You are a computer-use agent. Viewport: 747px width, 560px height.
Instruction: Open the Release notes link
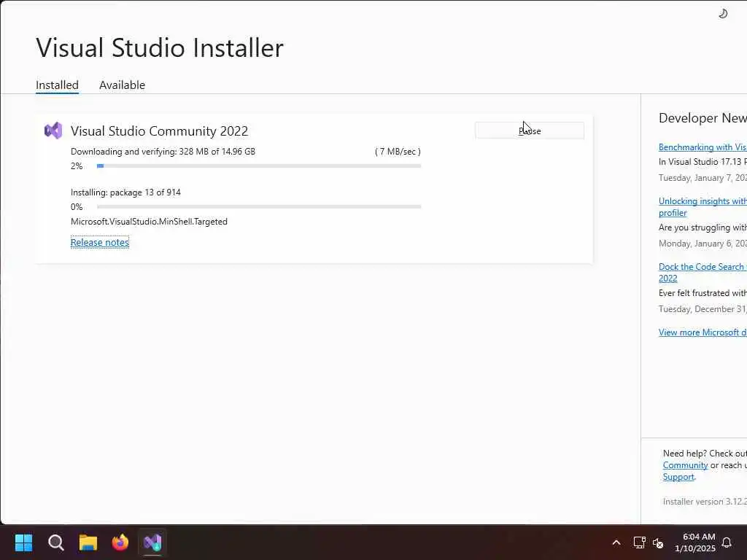coord(99,242)
